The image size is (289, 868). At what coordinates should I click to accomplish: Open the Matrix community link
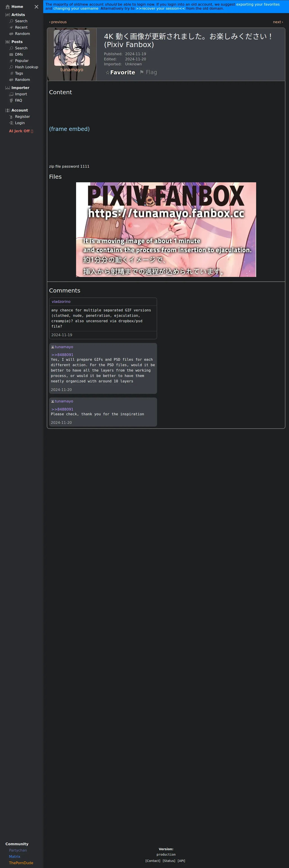(14, 857)
